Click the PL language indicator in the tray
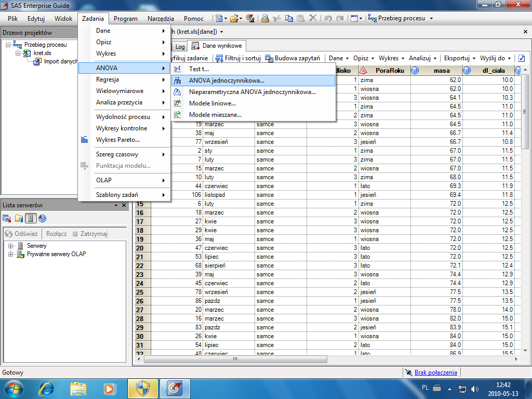This screenshot has height=399, width=532. 425,388
